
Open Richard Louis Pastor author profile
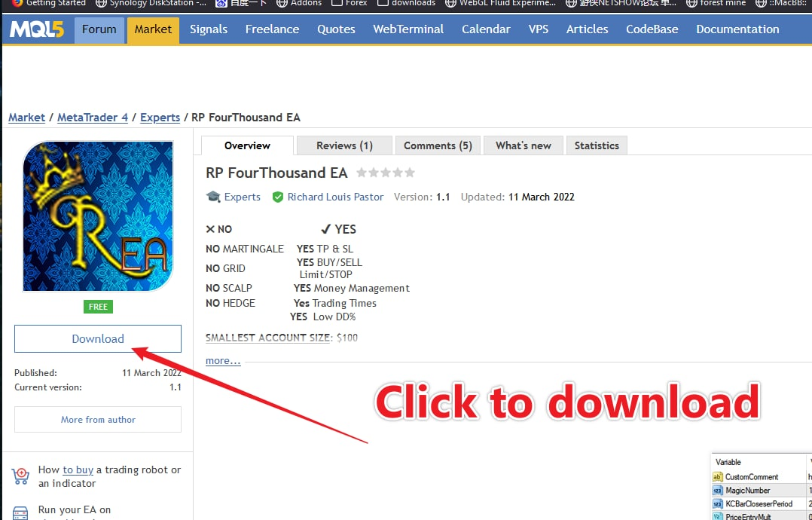point(336,197)
